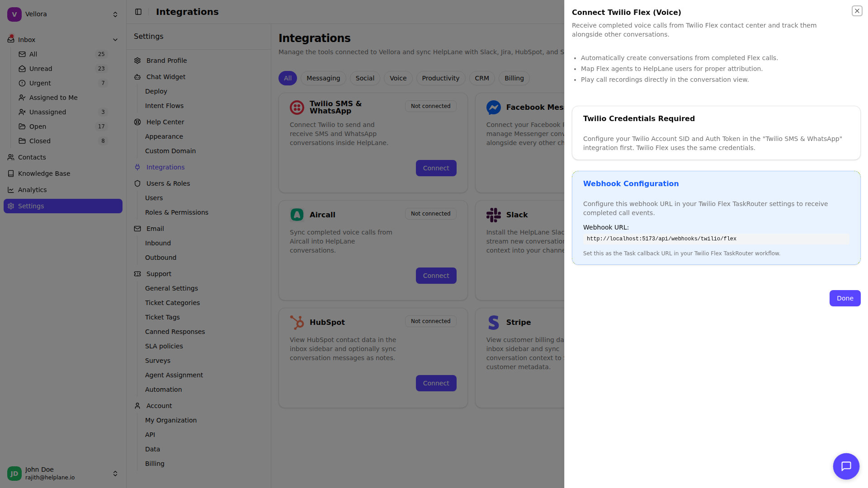
Task: Select the CRM filter tab
Action: click(482, 78)
